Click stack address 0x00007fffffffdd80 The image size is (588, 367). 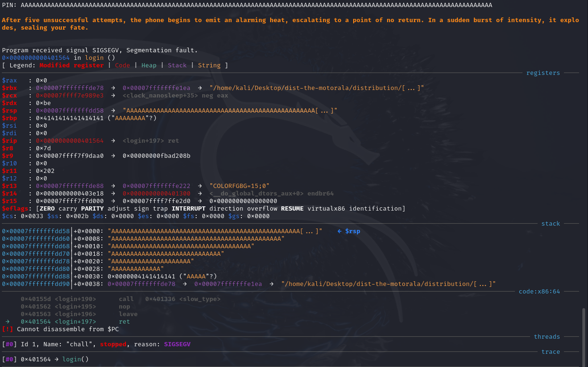pyautogui.click(x=36, y=269)
